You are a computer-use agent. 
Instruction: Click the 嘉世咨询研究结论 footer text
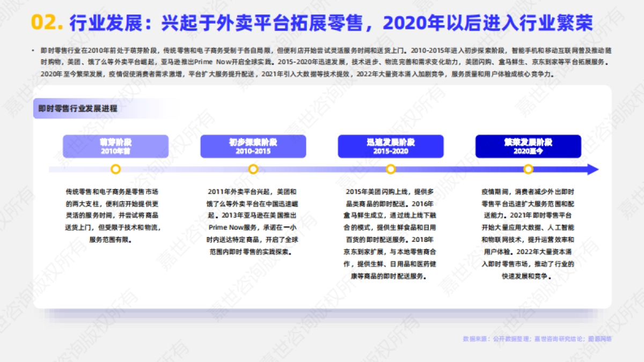coord(548,340)
